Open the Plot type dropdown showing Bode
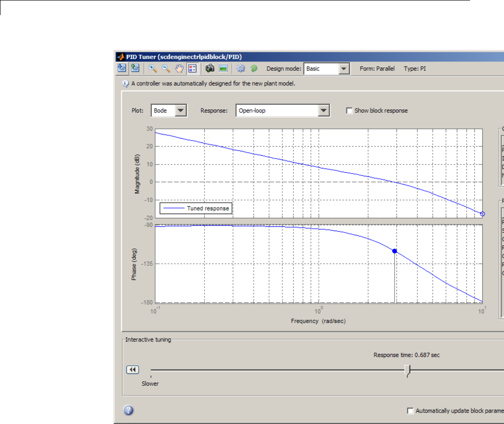Screen dimensions: 504x424 tap(169, 110)
